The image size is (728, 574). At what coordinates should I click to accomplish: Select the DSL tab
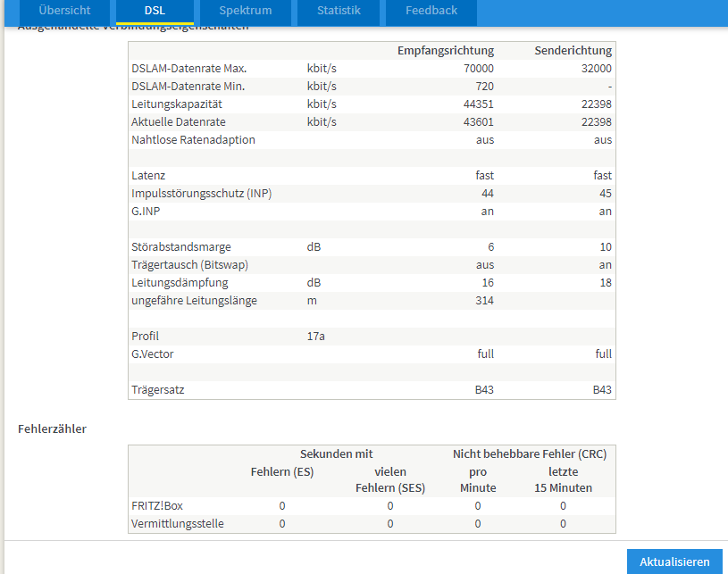click(155, 11)
